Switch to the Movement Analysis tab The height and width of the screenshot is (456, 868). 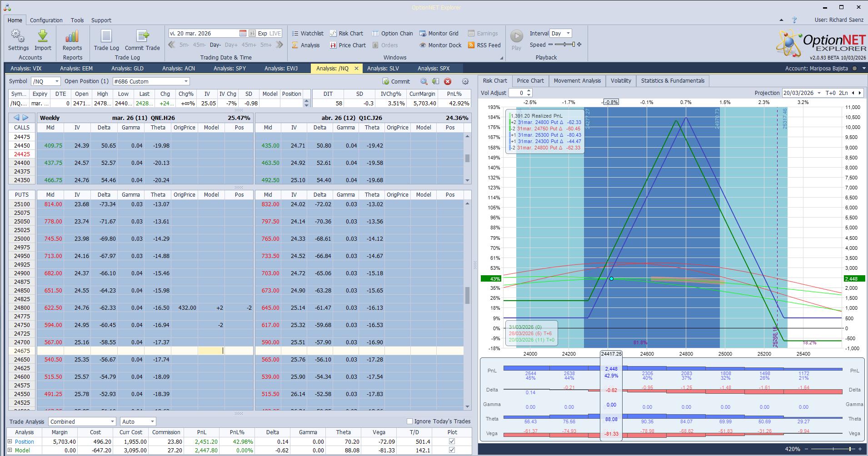[x=577, y=81]
